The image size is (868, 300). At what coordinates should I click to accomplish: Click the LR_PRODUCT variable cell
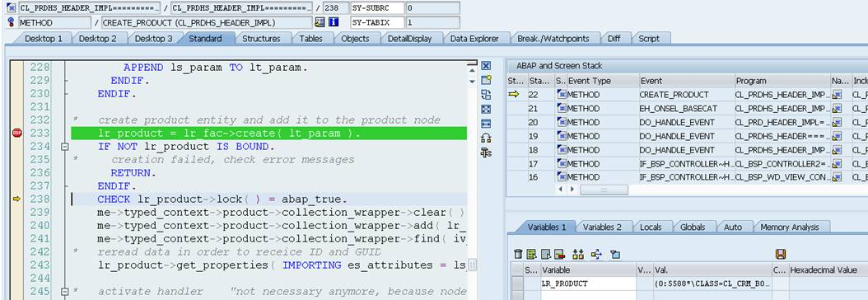(589, 284)
